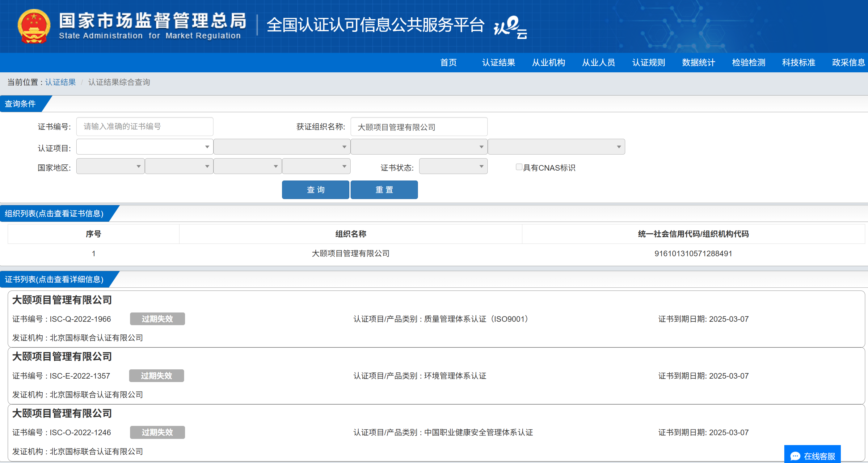This screenshot has width=868, height=463.
Task: Select the 数据统计 navigation item
Action: click(698, 62)
